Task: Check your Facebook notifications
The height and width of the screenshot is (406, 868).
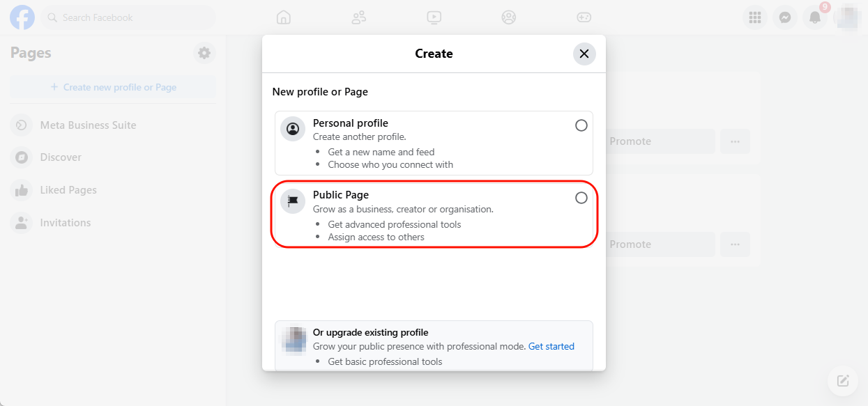Action: [814, 17]
